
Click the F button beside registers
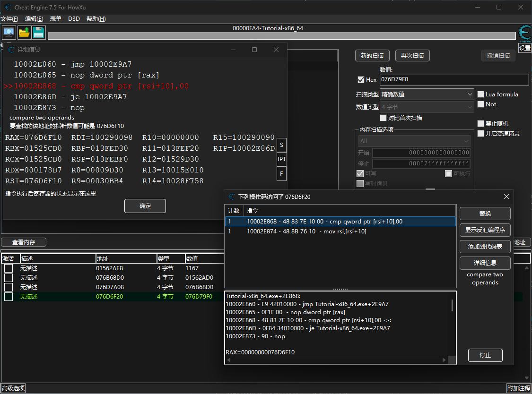(281, 173)
